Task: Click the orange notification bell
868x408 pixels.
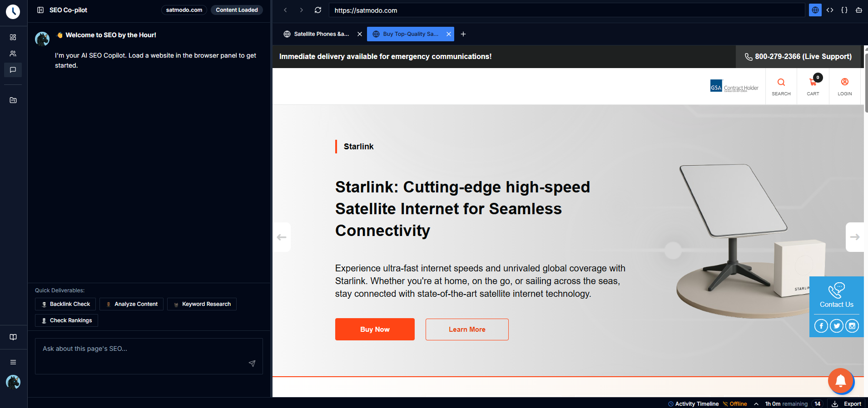Action: [x=841, y=381]
